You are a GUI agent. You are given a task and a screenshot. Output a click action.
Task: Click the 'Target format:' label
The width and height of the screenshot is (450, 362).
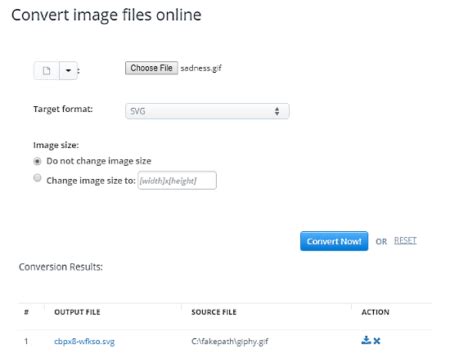[63, 109]
